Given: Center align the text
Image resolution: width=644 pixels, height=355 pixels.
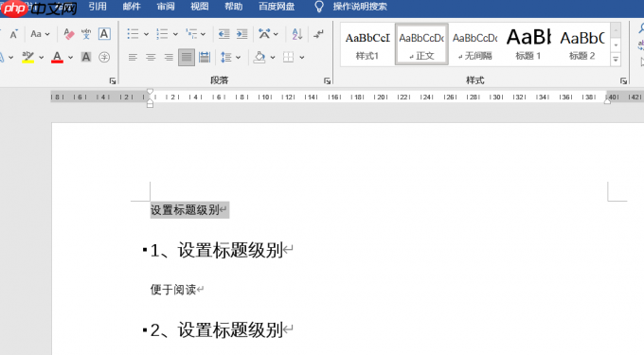Looking at the screenshot, I should 151,57.
